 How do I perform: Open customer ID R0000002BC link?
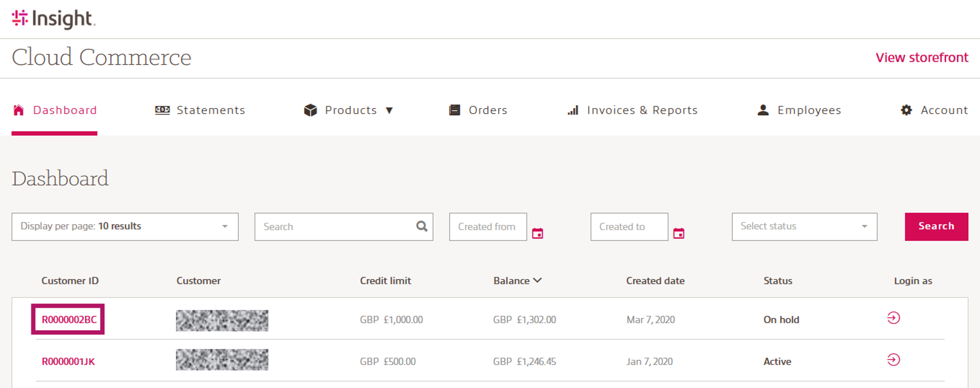(69, 319)
